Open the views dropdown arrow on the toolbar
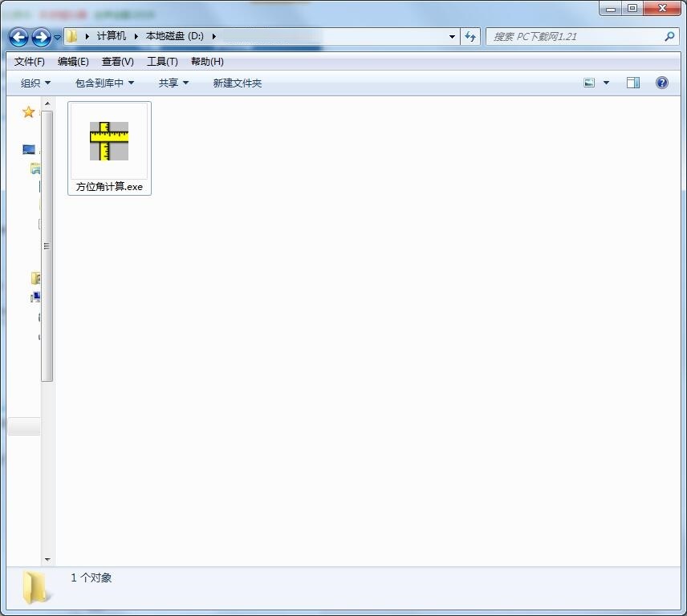The image size is (687, 616). click(606, 82)
